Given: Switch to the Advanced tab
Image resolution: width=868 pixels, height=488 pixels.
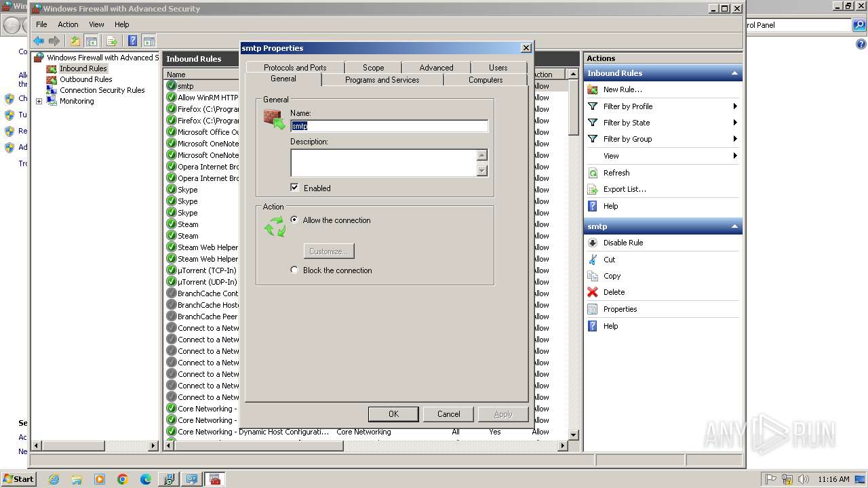Looking at the screenshot, I should [436, 67].
